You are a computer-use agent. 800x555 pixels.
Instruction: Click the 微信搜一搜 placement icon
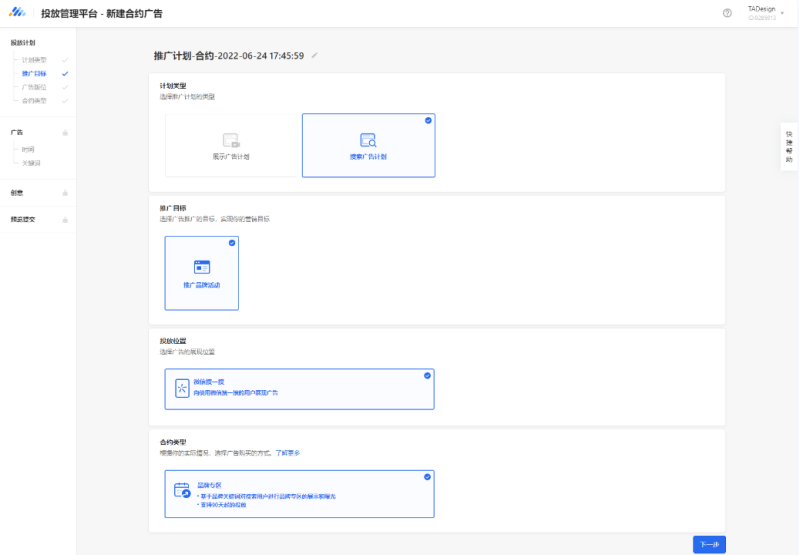tap(182, 389)
